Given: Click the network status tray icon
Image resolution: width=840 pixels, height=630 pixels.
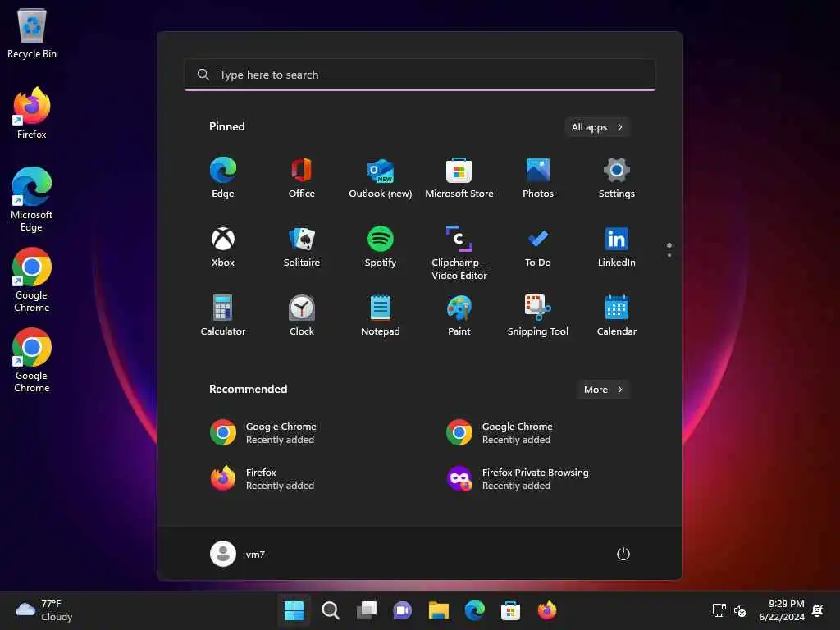Looking at the screenshot, I should pos(719,610).
